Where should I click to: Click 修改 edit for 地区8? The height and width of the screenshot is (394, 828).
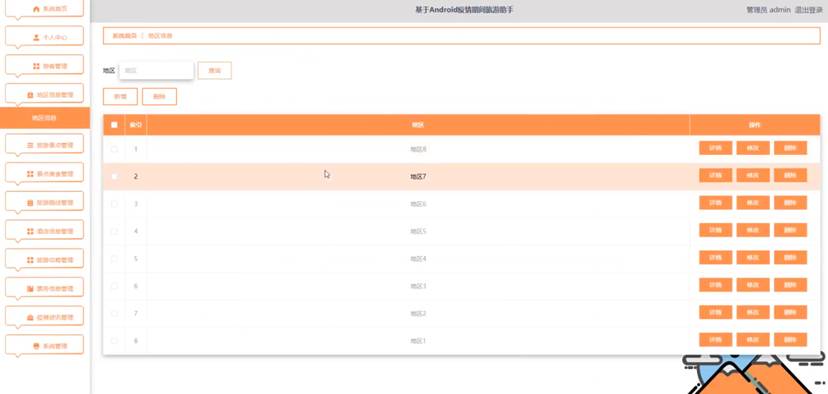click(753, 148)
